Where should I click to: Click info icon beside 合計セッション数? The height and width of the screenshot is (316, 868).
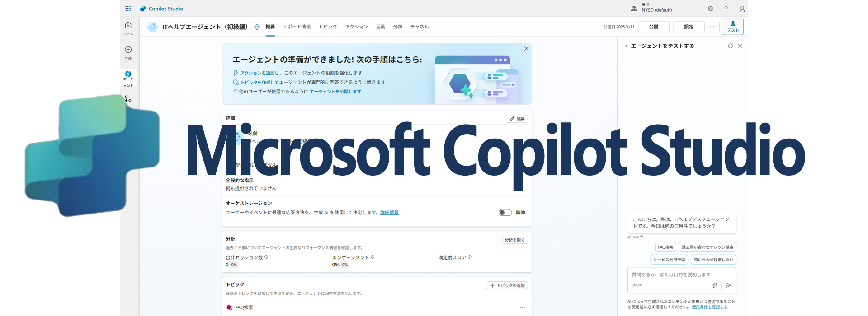coord(266,257)
